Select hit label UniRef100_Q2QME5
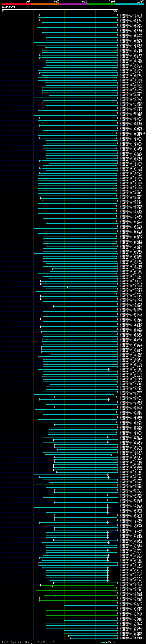 pos(131,53)
